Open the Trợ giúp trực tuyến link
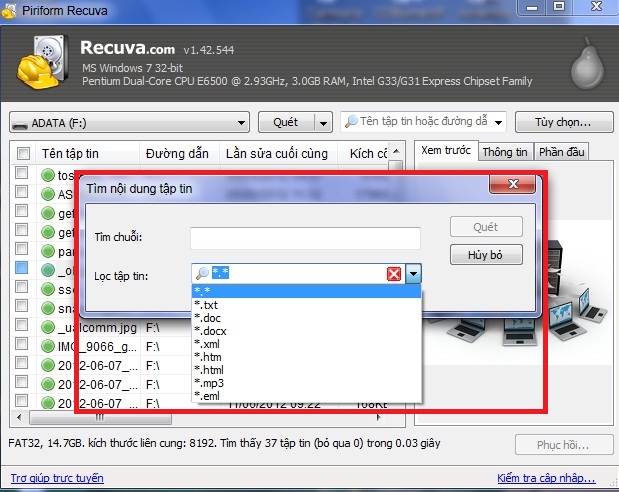Image resolution: width=619 pixels, height=492 pixels. click(x=57, y=478)
